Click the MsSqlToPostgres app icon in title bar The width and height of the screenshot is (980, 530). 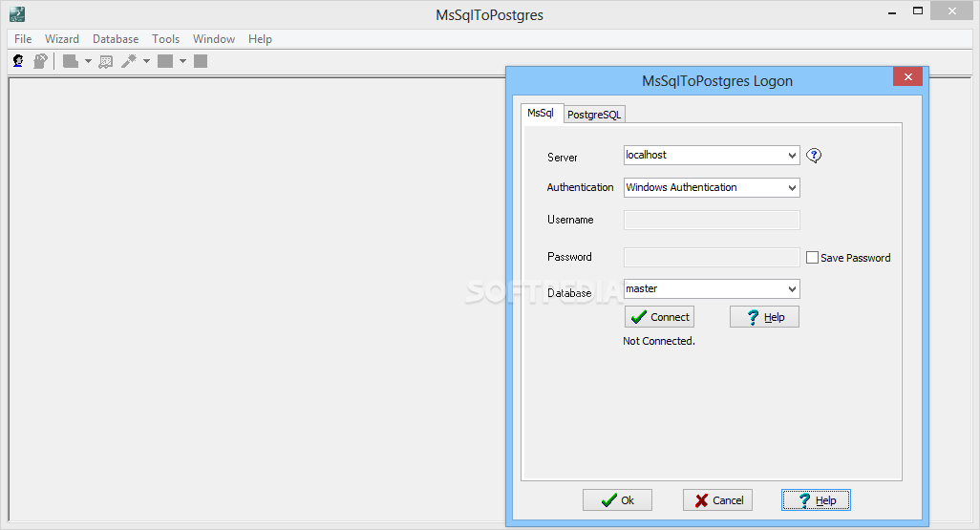(x=17, y=14)
